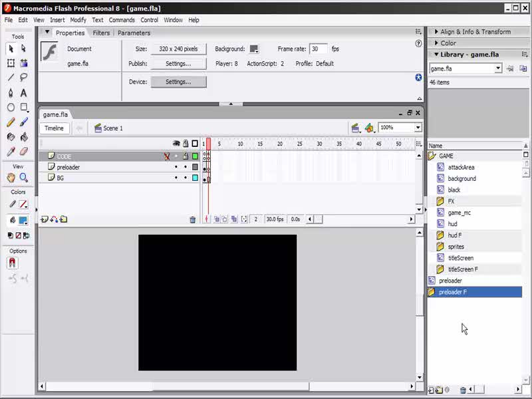Select the Lasso tool

click(x=24, y=78)
